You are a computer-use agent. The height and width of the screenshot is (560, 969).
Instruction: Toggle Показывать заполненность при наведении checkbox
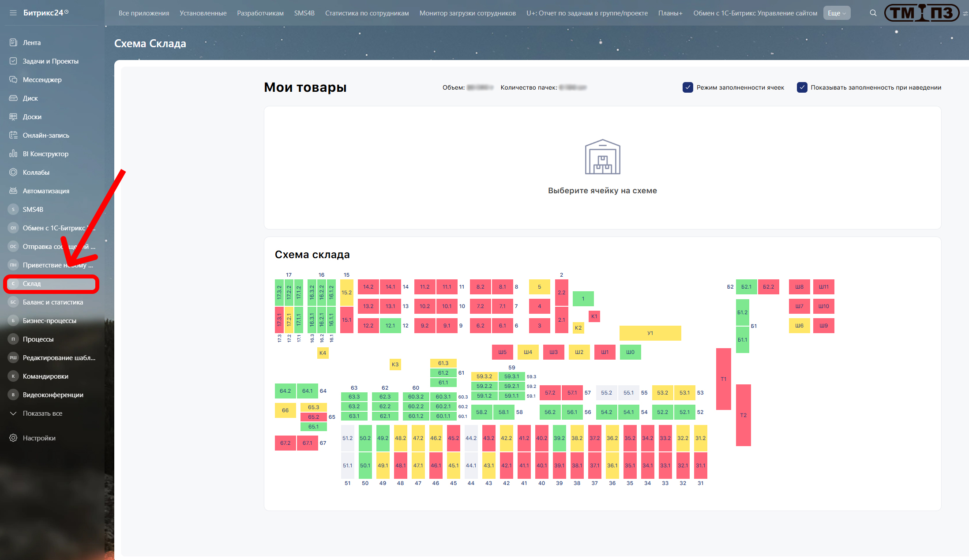pos(802,87)
